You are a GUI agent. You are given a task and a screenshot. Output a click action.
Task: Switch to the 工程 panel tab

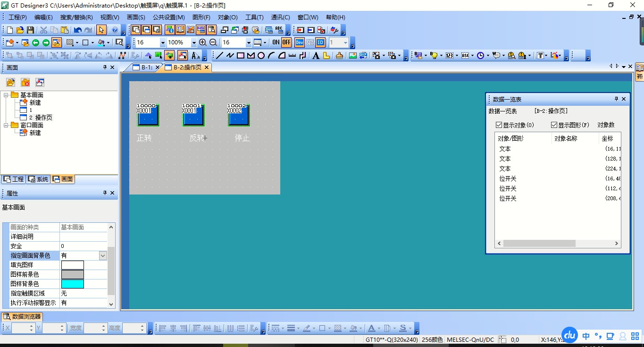[x=14, y=179]
